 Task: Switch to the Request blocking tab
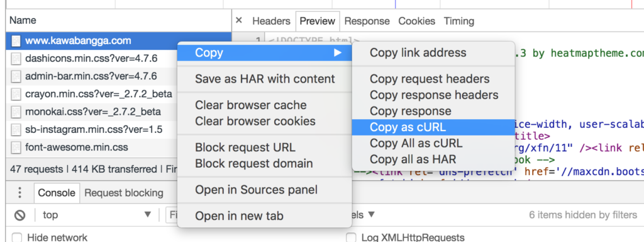124,193
